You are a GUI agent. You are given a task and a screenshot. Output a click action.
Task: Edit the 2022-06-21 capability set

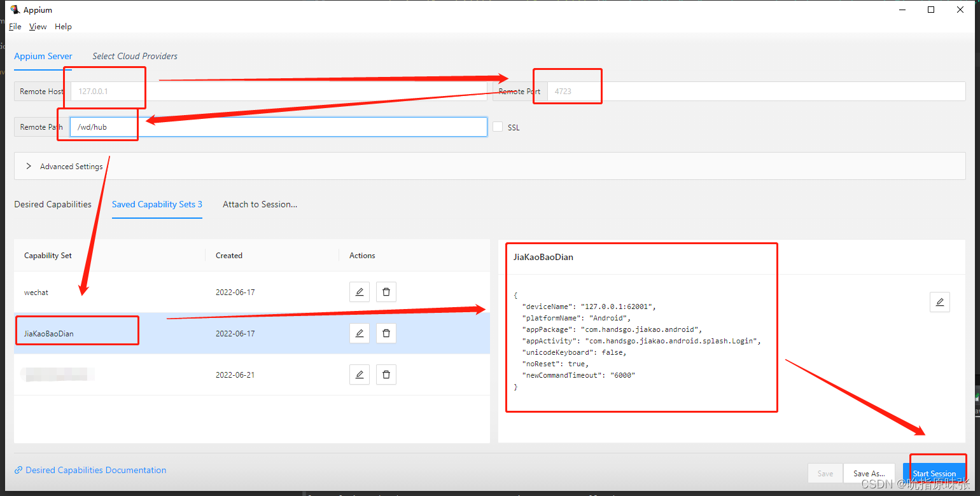coord(360,375)
